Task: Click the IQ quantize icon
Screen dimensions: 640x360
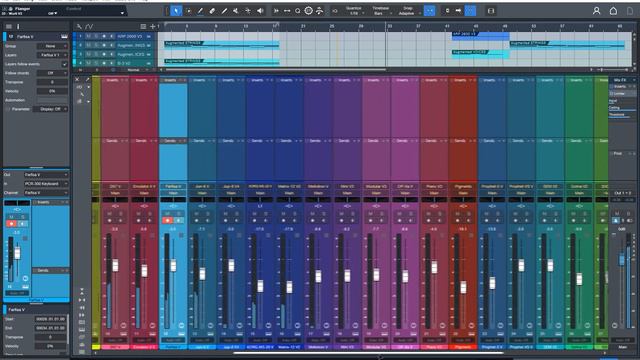Action: (335, 11)
